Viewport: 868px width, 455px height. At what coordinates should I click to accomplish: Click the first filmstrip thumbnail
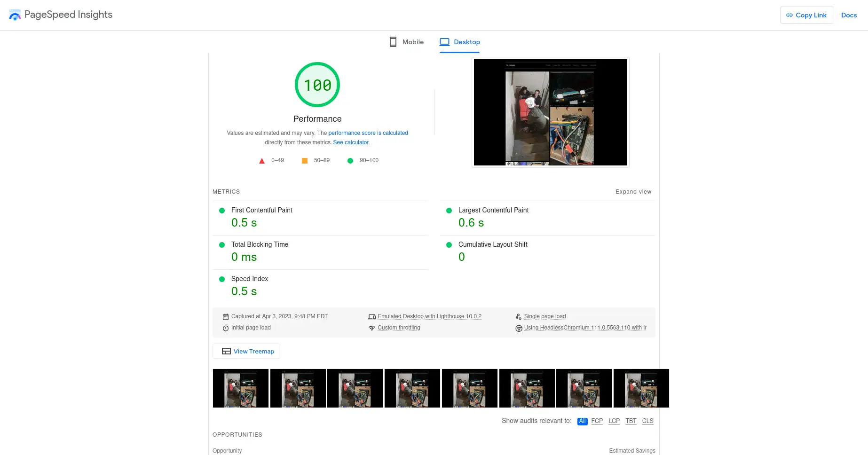241,388
